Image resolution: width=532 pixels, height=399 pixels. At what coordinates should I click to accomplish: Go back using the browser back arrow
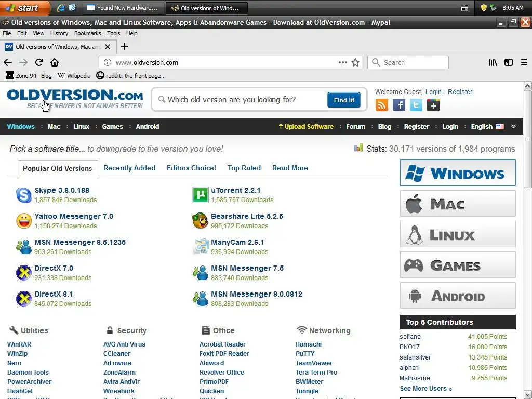pyautogui.click(x=8, y=62)
